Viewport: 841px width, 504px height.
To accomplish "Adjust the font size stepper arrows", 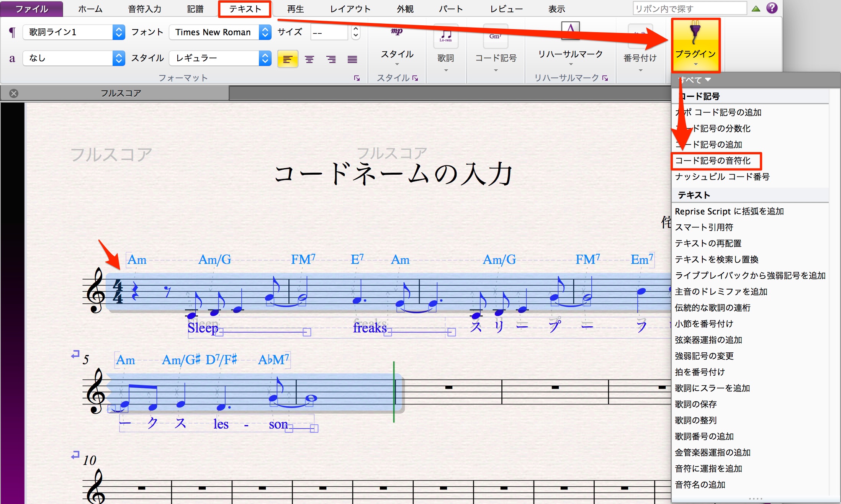I will coord(356,32).
